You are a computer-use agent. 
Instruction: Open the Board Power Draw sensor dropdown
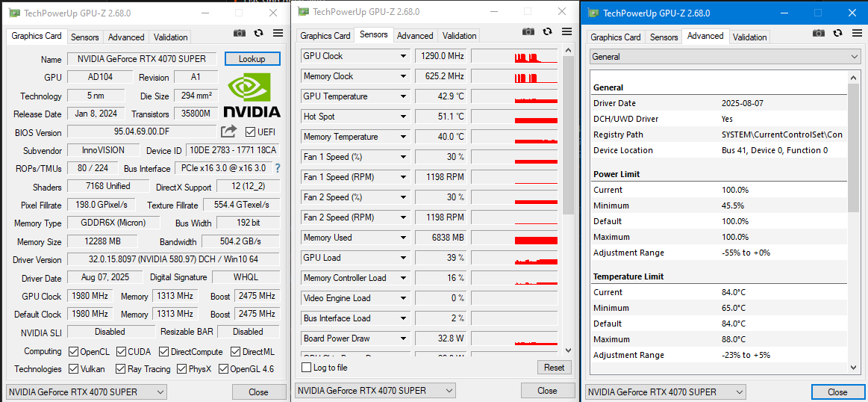pos(404,338)
